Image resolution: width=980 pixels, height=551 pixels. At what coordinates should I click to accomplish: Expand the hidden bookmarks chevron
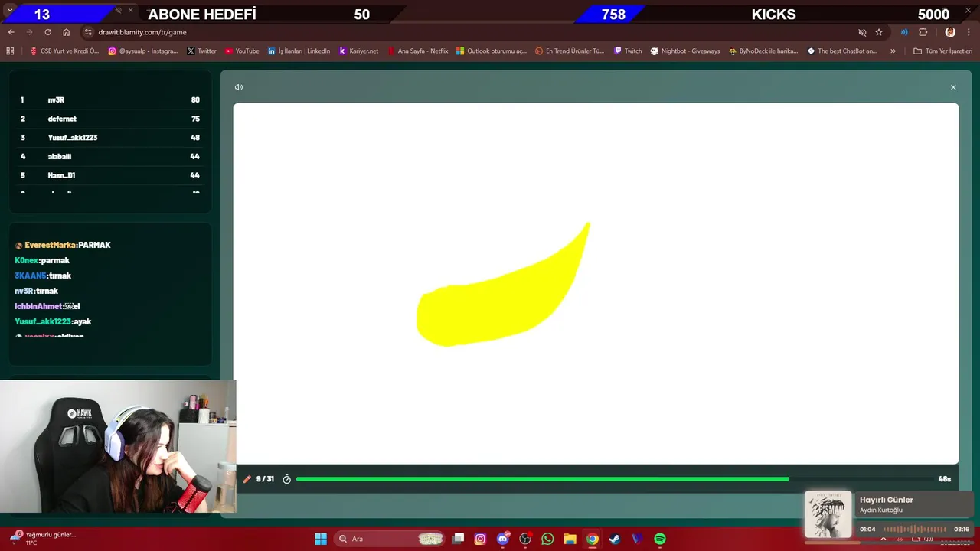coord(893,51)
